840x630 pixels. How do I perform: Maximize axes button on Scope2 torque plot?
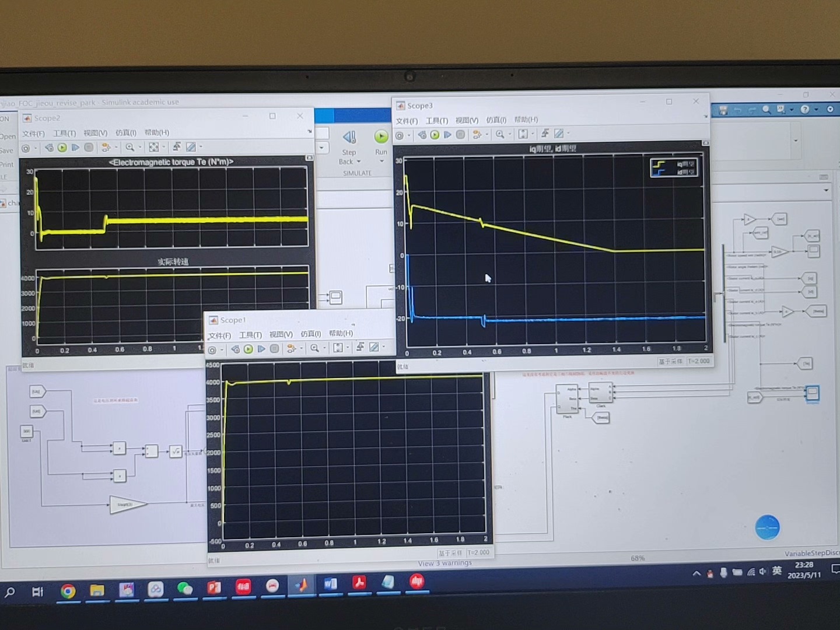click(x=309, y=157)
